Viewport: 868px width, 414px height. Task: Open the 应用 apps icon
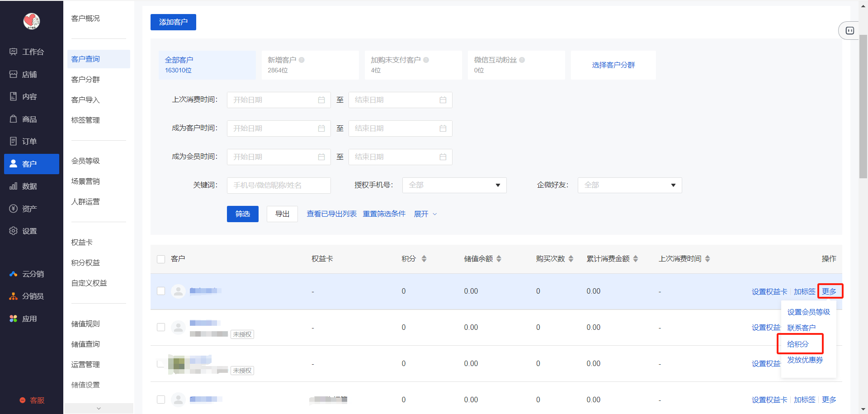(x=14, y=319)
